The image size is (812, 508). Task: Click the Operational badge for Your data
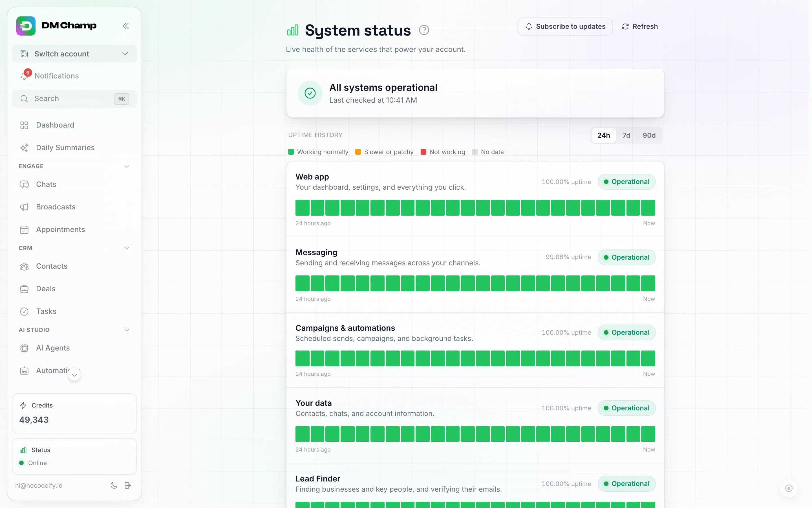coord(626,408)
